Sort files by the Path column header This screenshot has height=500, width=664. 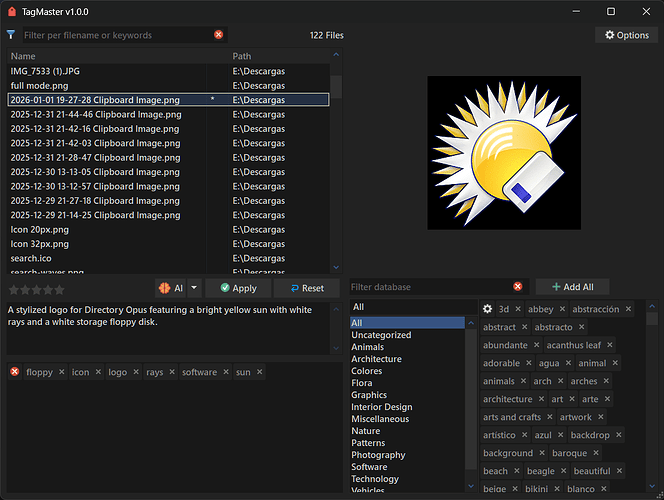[242, 57]
